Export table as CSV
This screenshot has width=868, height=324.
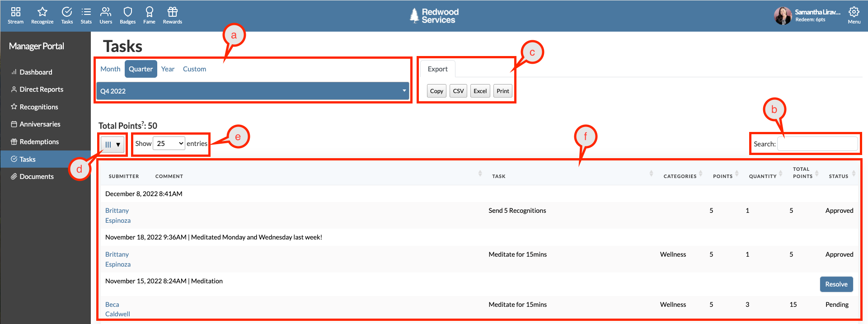pos(458,91)
